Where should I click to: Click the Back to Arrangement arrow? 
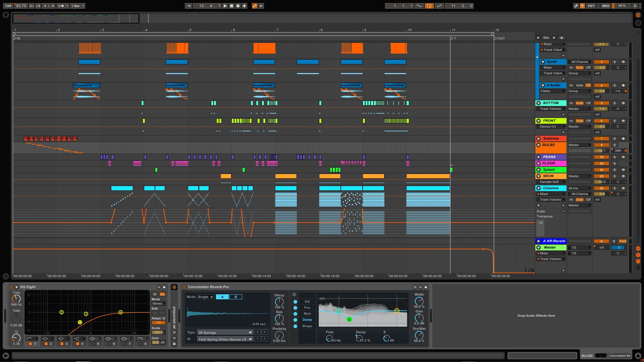[x=261, y=6]
